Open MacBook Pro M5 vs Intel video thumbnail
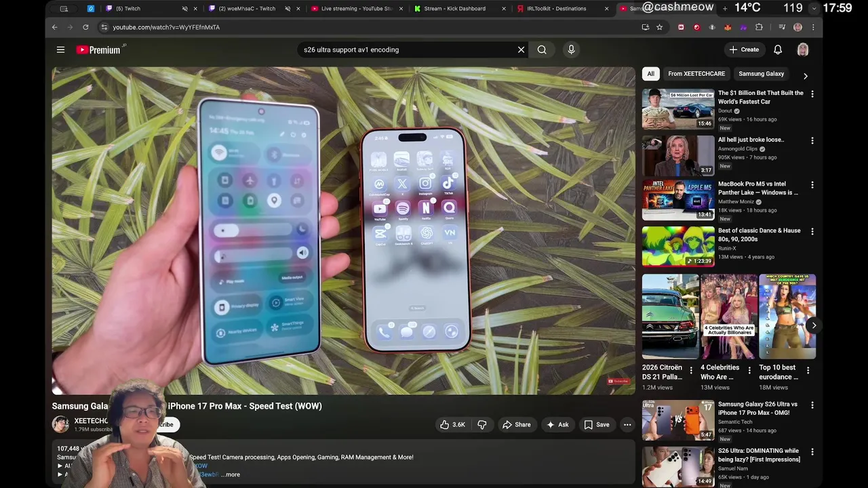The image size is (868, 488). tap(678, 200)
